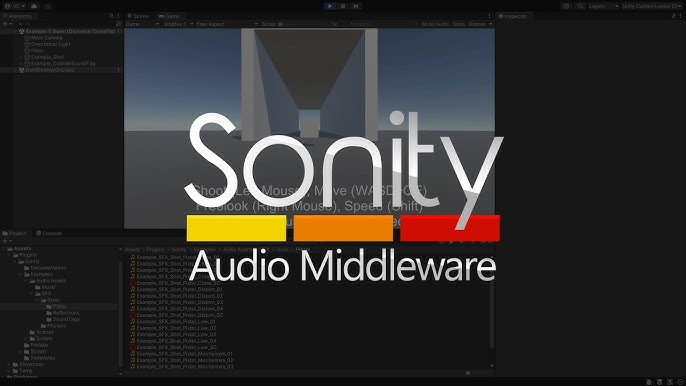Open the Physics folder icon

tap(43, 326)
